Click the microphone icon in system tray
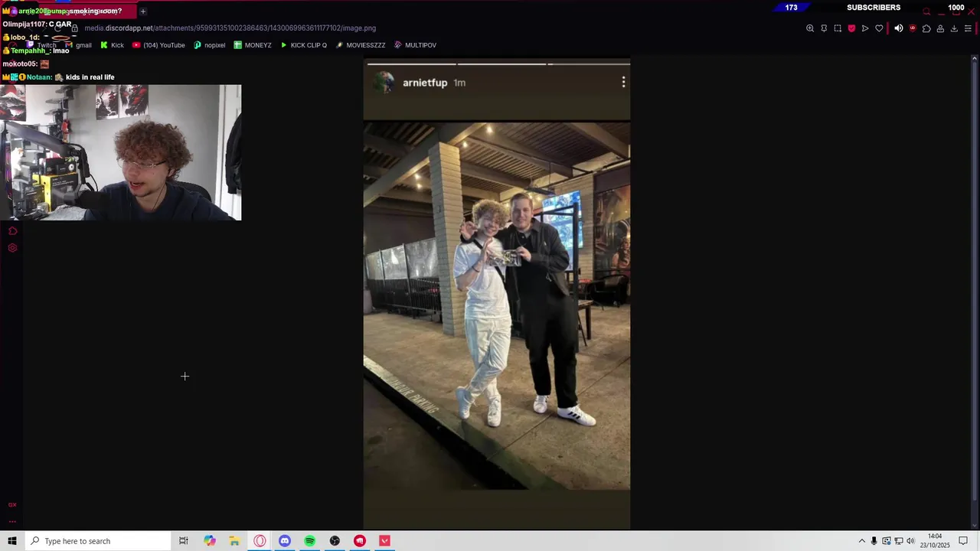Viewport: 980px width, 551px height. coord(874,541)
